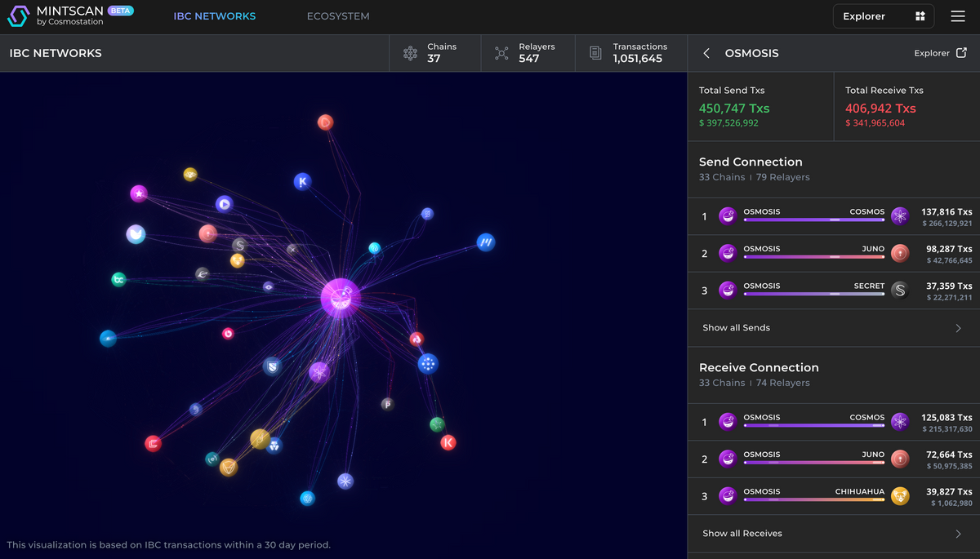Switch to the IBC NETWORKS tab
This screenshot has width=980, height=559.
point(215,16)
